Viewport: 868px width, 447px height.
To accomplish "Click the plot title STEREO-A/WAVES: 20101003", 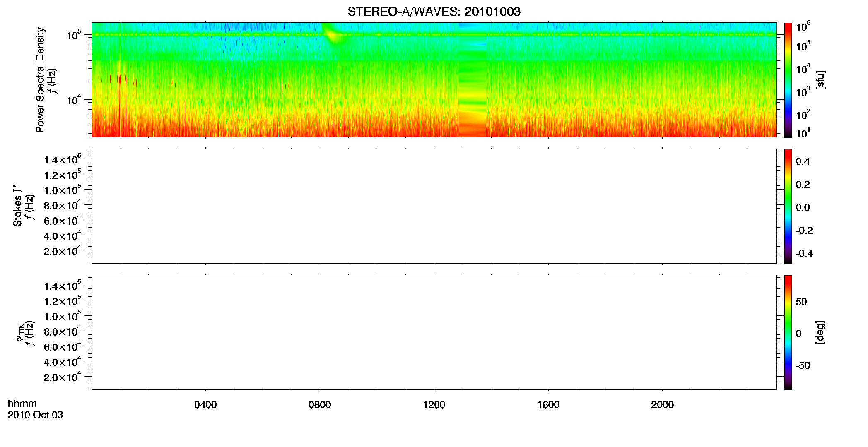I will [434, 12].
